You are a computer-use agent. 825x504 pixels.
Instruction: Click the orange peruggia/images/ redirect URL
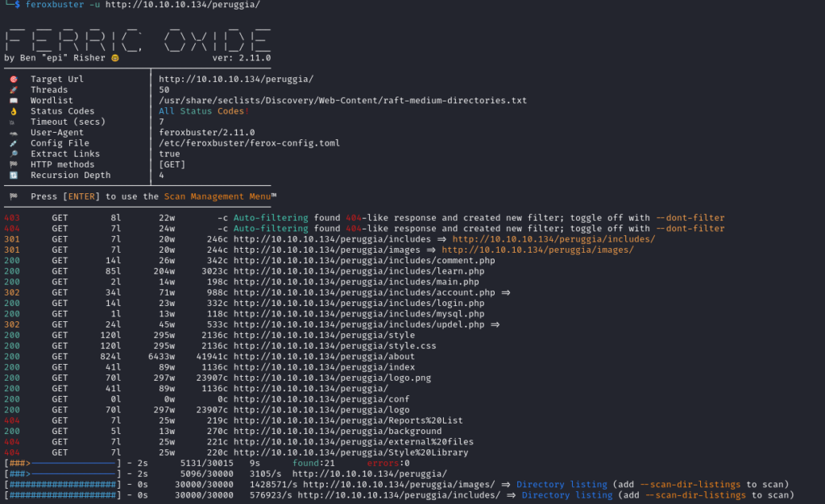click(537, 250)
